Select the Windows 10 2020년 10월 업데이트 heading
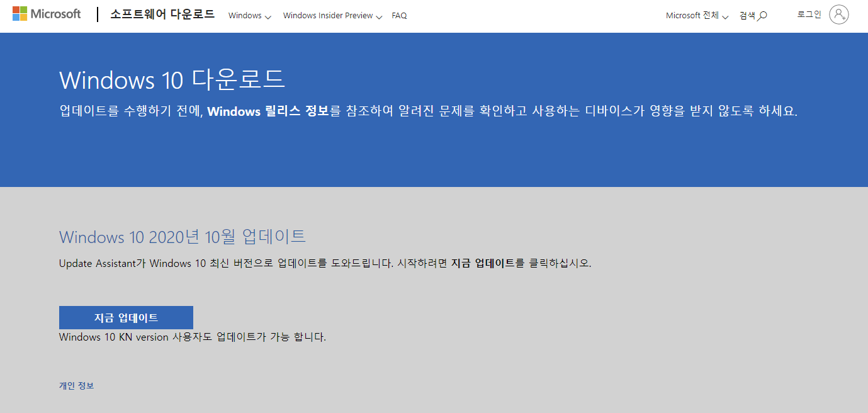The height and width of the screenshot is (413, 868). 183,237
